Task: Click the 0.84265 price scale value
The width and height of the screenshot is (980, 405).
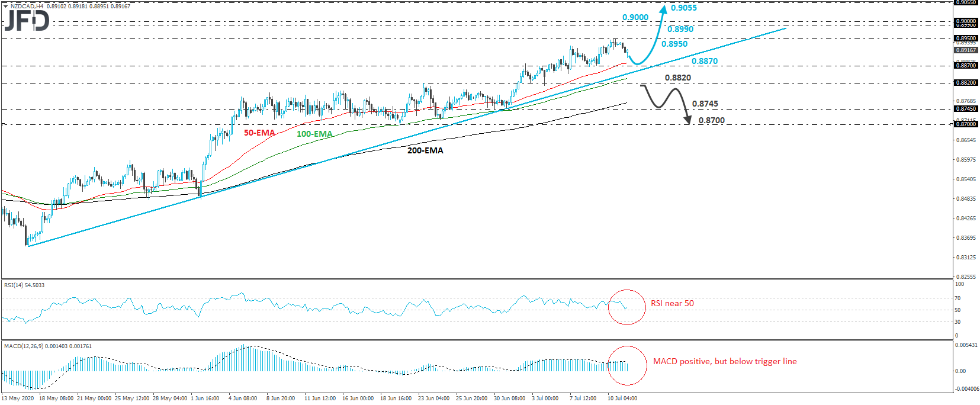Action: tap(966, 218)
